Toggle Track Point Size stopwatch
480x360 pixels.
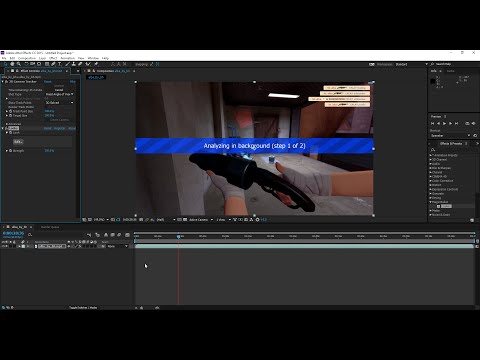[x=10, y=111]
